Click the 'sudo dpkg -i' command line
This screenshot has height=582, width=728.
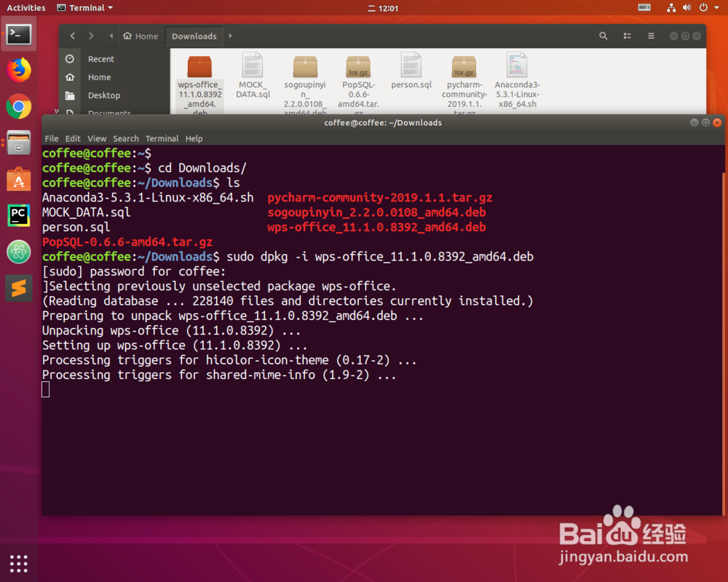(x=288, y=257)
